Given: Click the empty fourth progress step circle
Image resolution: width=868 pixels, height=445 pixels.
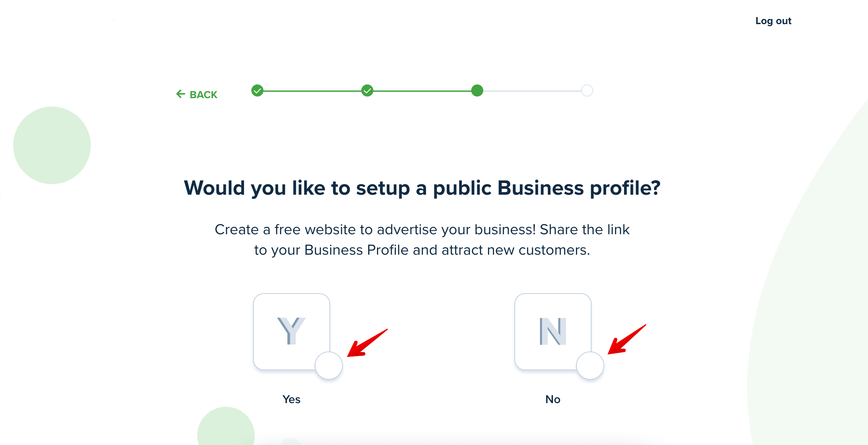Looking at the screenshot, I should coord(587,90).
